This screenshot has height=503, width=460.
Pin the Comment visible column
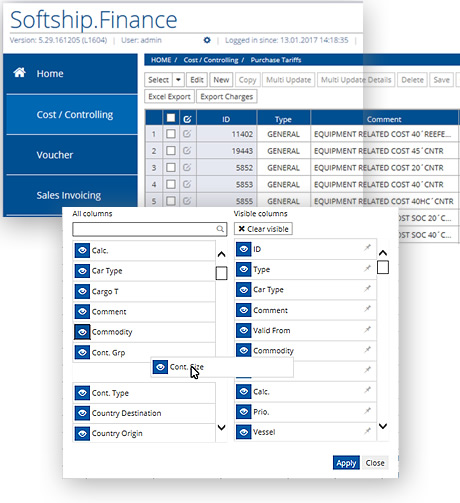(x=367, y=309)
